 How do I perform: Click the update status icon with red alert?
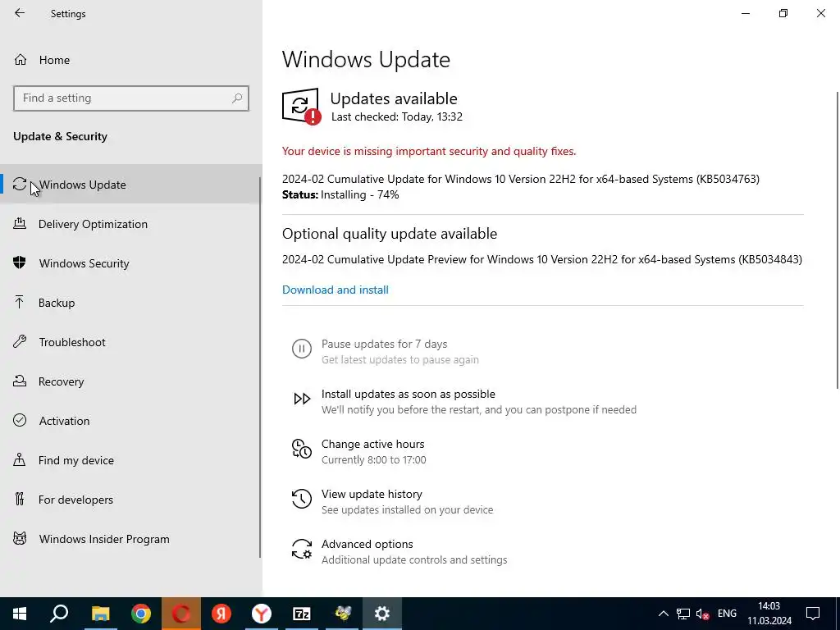coord(301,106)
